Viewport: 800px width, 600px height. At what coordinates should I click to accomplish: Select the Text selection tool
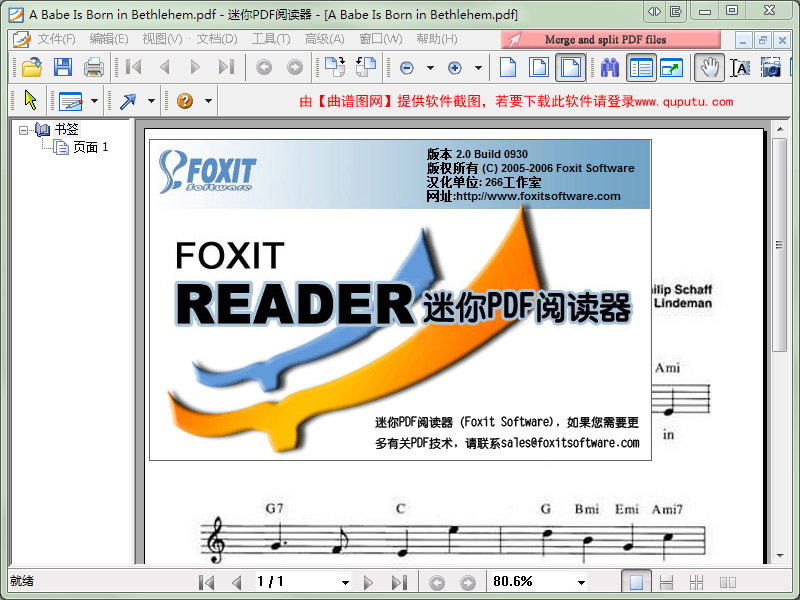coord(740,67)
